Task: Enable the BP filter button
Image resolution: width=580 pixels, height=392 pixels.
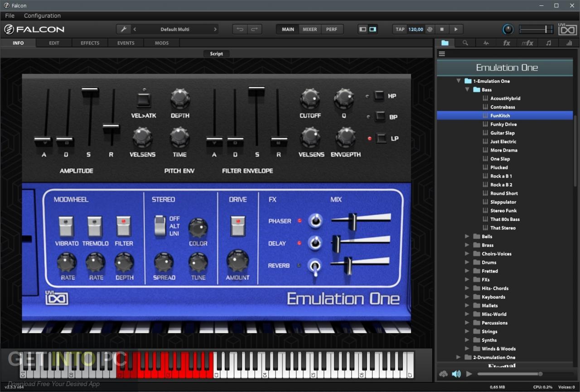Action: tap(380, 116)
